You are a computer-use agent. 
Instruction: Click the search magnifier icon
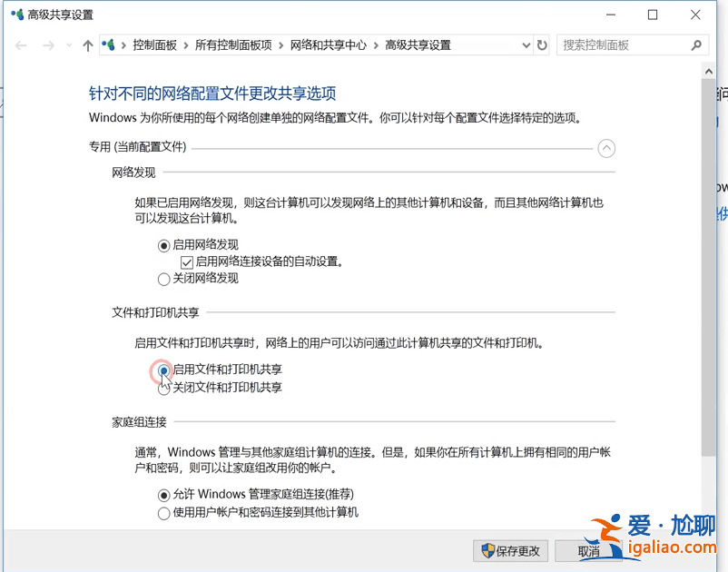click(697, 44)
